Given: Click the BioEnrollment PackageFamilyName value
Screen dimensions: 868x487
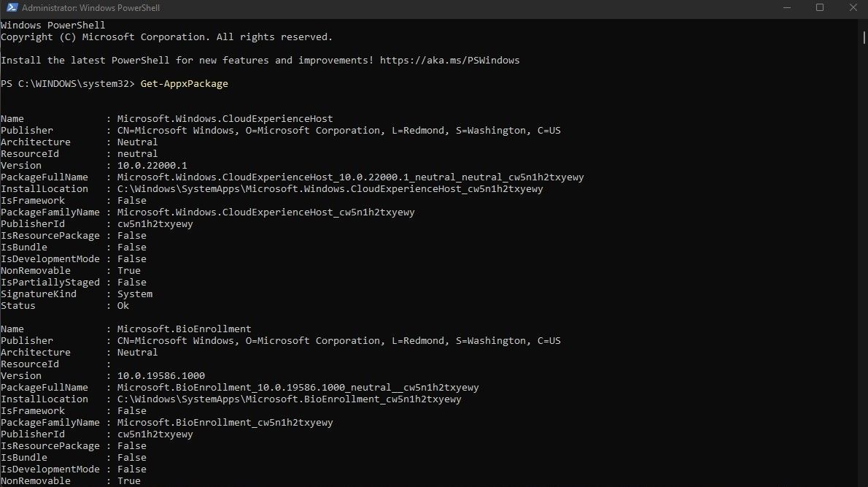Looking at the screenshot, I should [x=225, y=422].
